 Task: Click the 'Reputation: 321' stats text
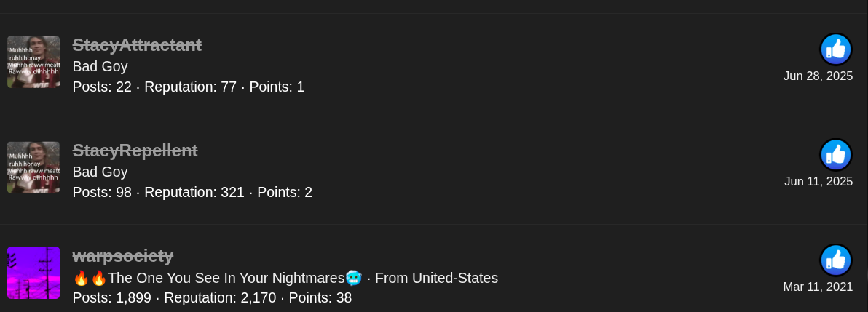click(194, 193)
